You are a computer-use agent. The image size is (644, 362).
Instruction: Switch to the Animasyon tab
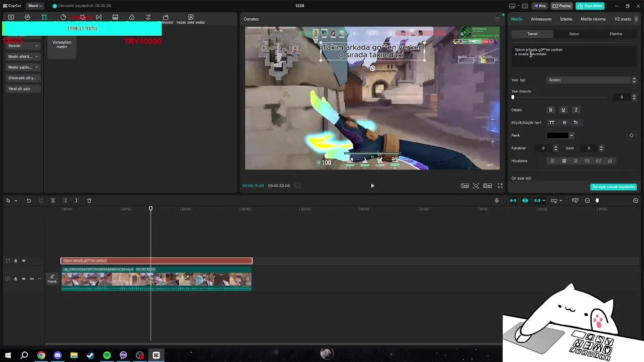[541, 19]
